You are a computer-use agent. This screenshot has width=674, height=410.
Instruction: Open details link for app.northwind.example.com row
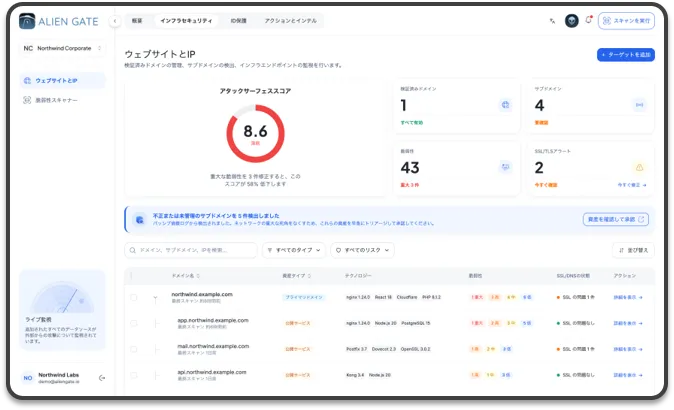pos(628,323)
